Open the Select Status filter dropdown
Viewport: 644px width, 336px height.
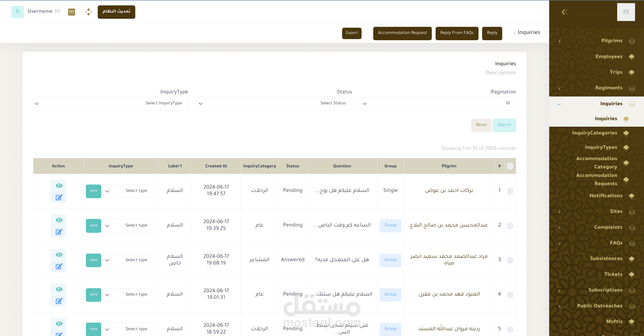pos(274,103)
